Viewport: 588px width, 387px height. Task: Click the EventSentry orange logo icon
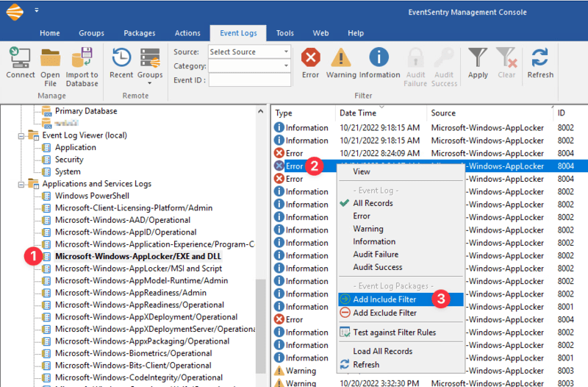coord(15,12)
